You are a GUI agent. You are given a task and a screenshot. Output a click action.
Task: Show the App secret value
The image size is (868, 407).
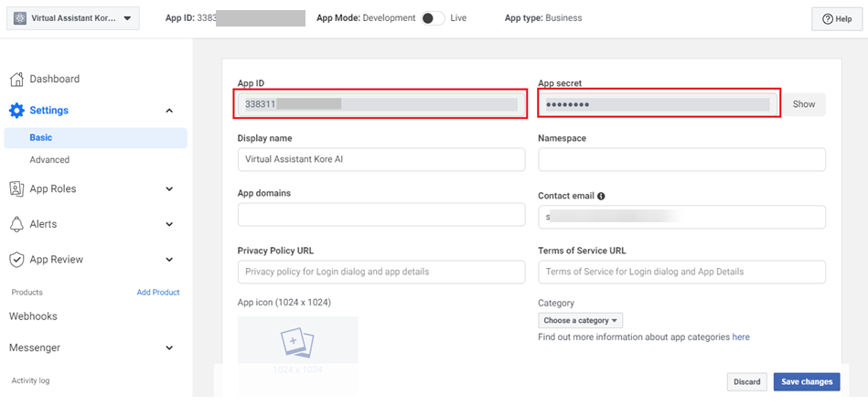click(x=803, y=104)
